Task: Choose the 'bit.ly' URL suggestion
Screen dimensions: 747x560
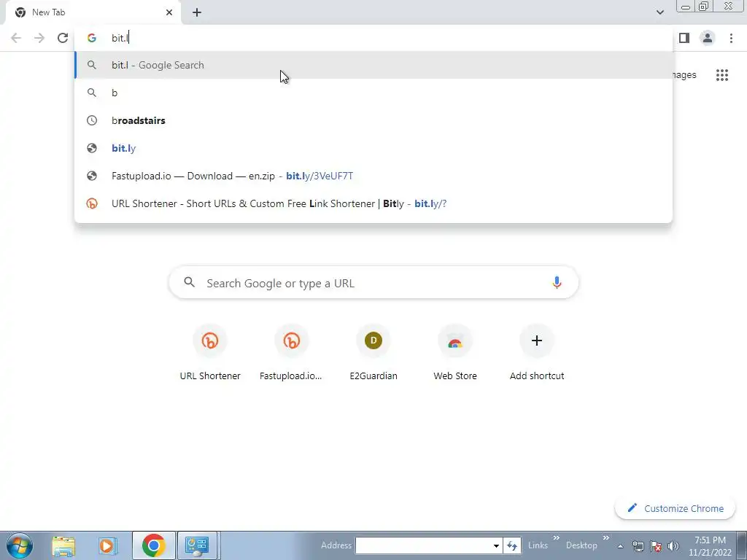Action: (x=373, y=148)
